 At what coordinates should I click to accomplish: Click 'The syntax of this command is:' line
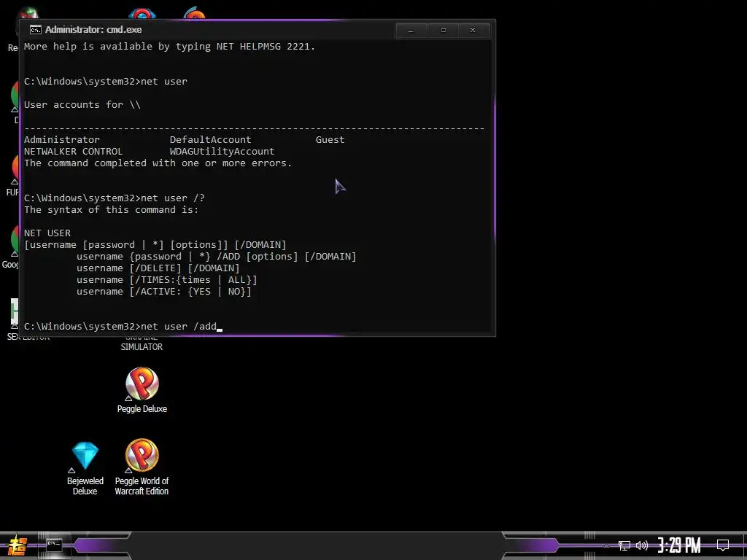coord(111,210)
